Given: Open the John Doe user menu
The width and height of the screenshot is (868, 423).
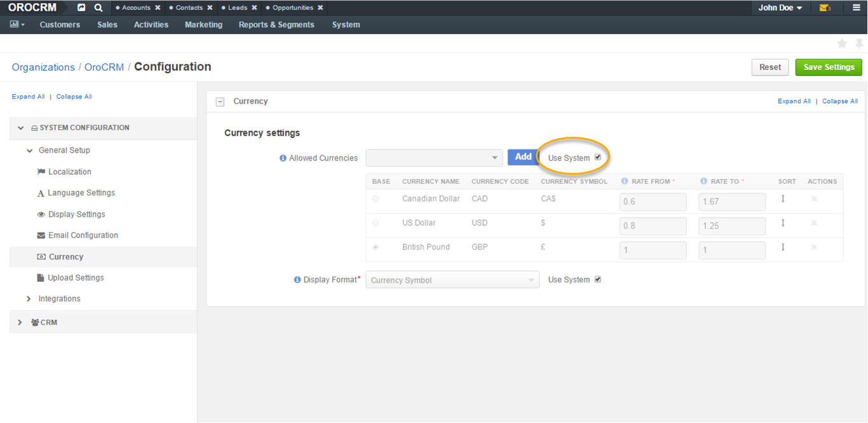Looking at the screenshot, I should point(780,8).
